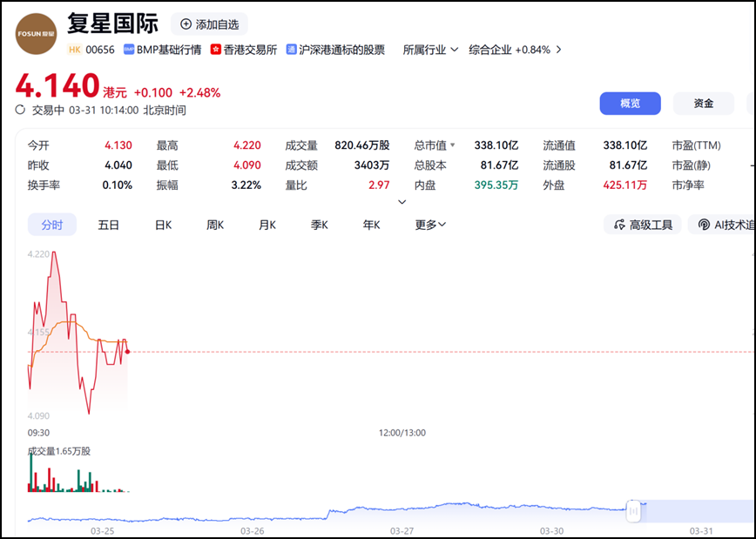Expand the 所属行业 dropdown

tap(430, 50)
